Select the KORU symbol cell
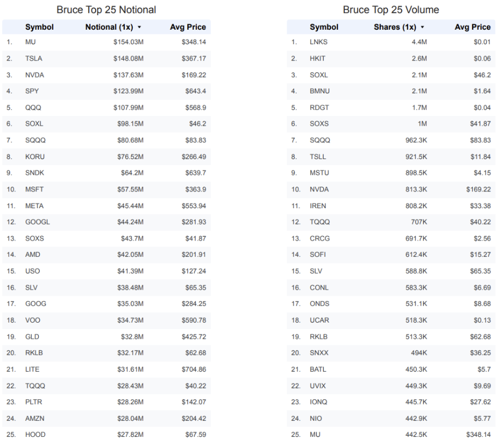The image size is (504, 445). pos(35,157)
